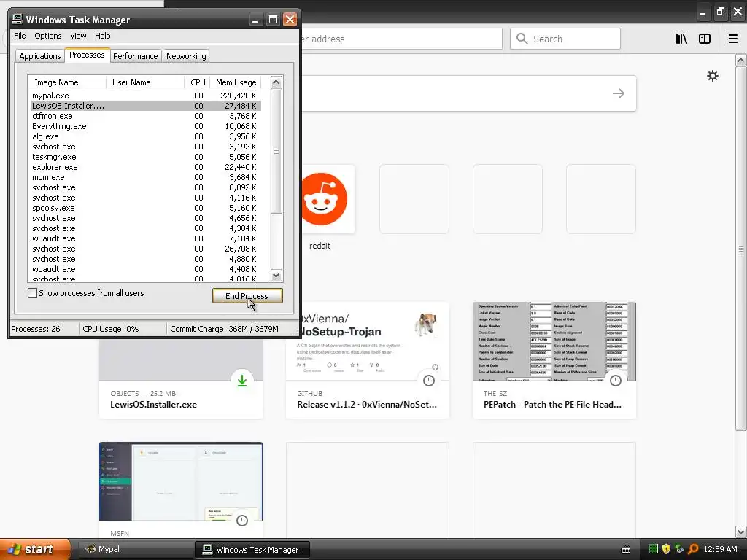Select the explorer.exe process
Viewport: 747px width, 560px height.
click(x=145, y=167)
